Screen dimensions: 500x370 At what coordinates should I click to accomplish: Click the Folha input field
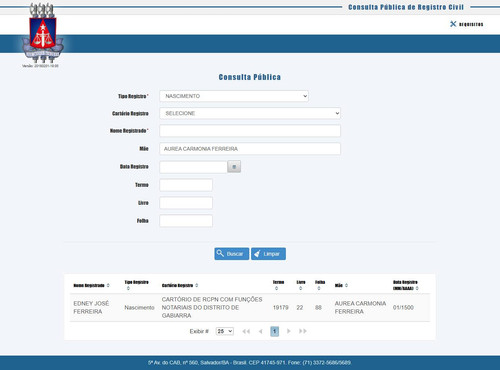(186, 221)
